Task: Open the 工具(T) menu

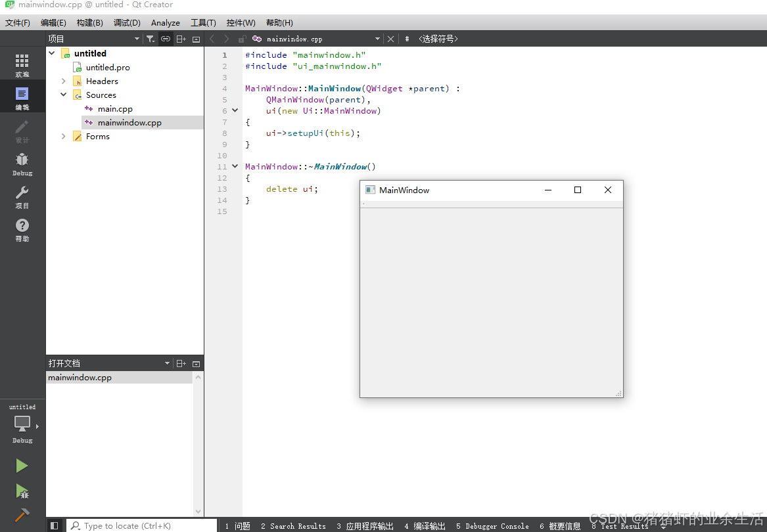Action: point(203,22)
